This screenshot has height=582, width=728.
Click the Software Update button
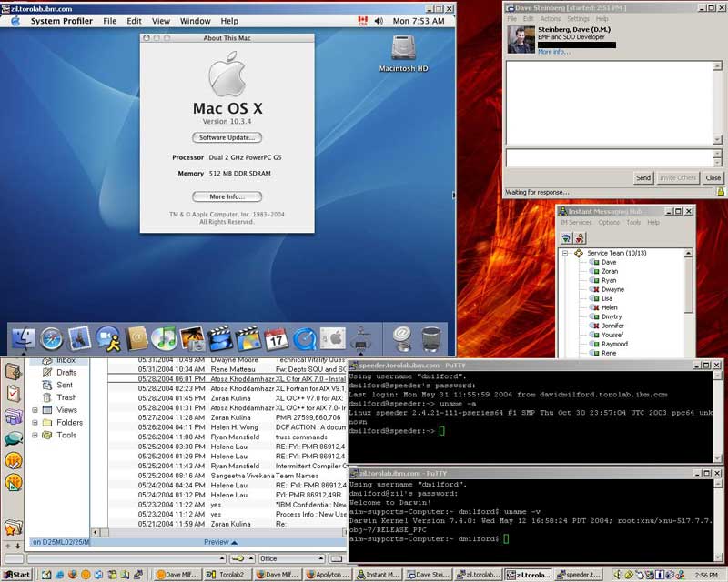(227, 137)
